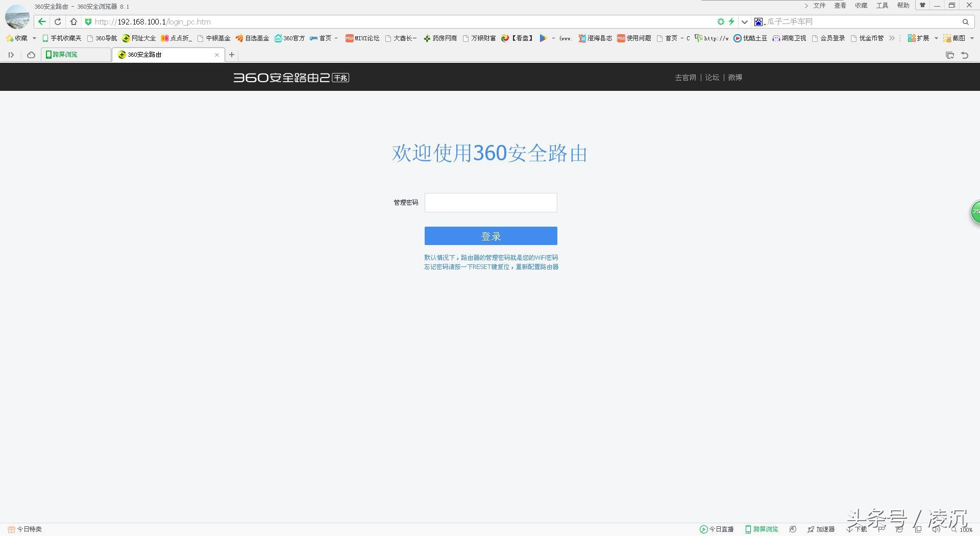Open the 工具 menu
980x536 pixels.
click(882, 6)
